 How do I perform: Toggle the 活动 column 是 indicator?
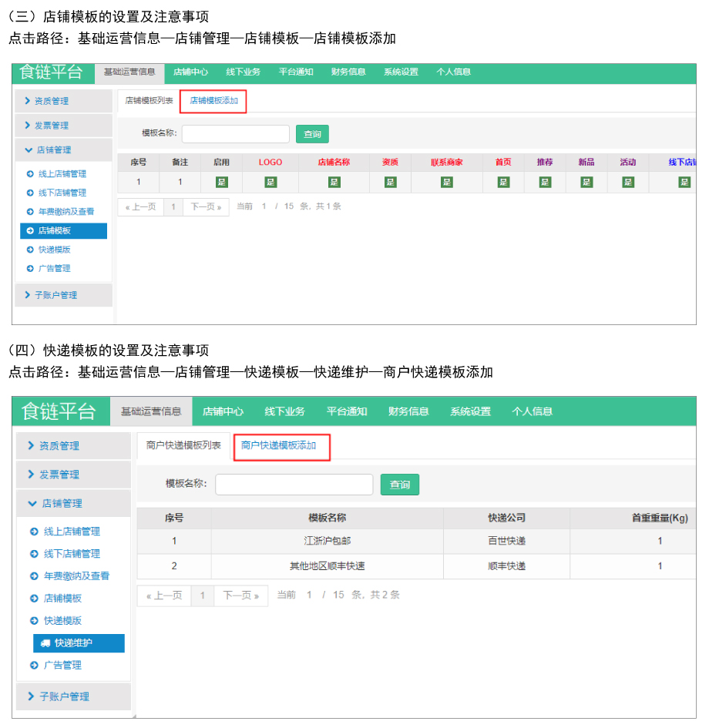627,182
